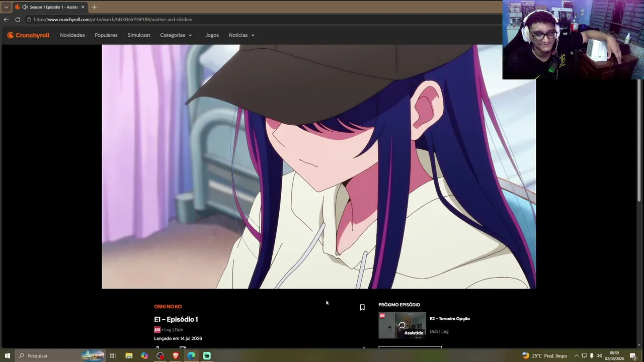Expand the Notícias dropdown

tap(242, 35)
